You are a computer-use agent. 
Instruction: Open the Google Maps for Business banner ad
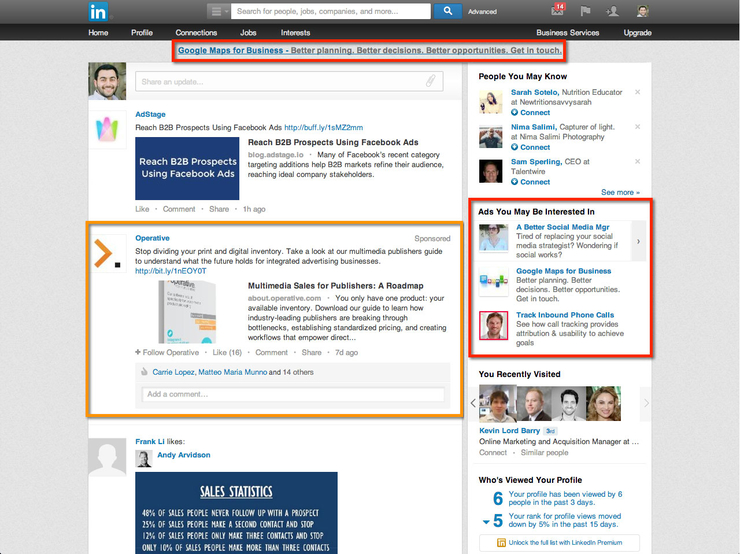370,50
